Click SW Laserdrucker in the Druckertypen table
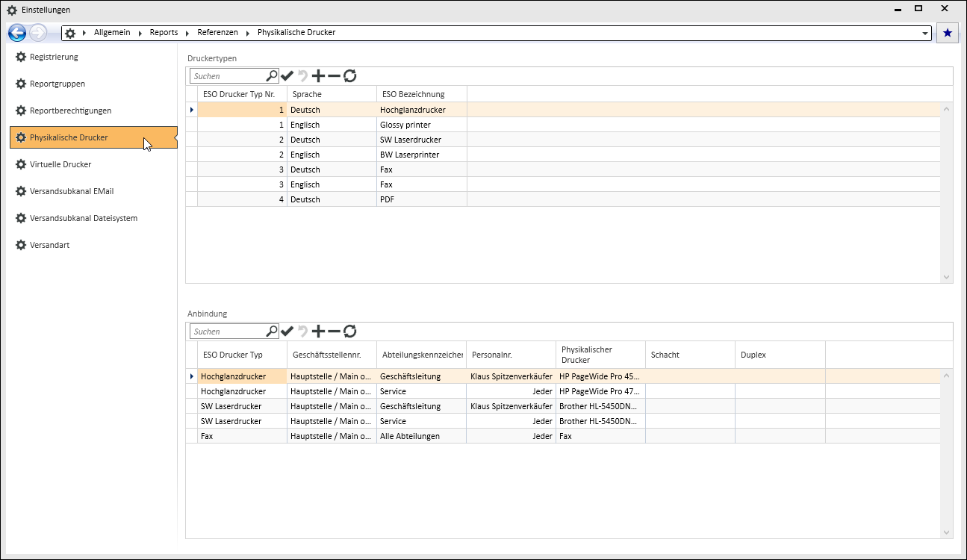The width and height of the screenshot is (967, 560). (x=422, y=140)
